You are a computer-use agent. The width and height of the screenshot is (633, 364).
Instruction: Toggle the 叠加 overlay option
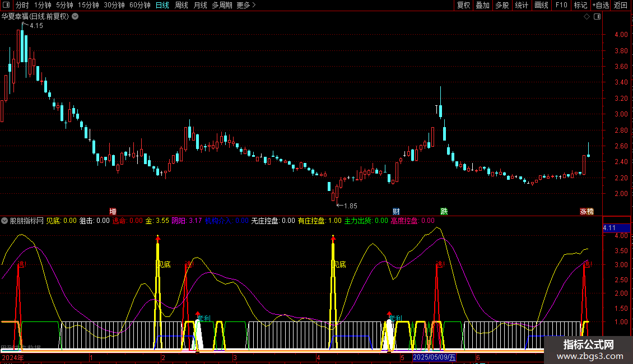tap(482, 5)
